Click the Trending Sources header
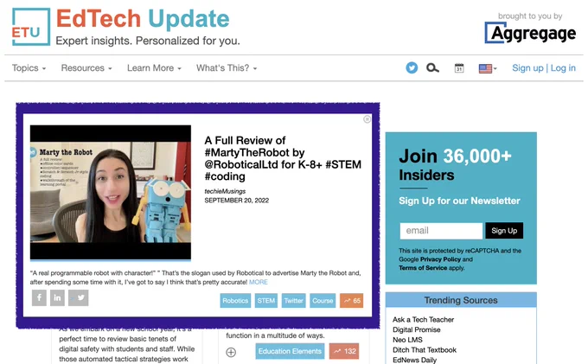 tap(461, 300)
